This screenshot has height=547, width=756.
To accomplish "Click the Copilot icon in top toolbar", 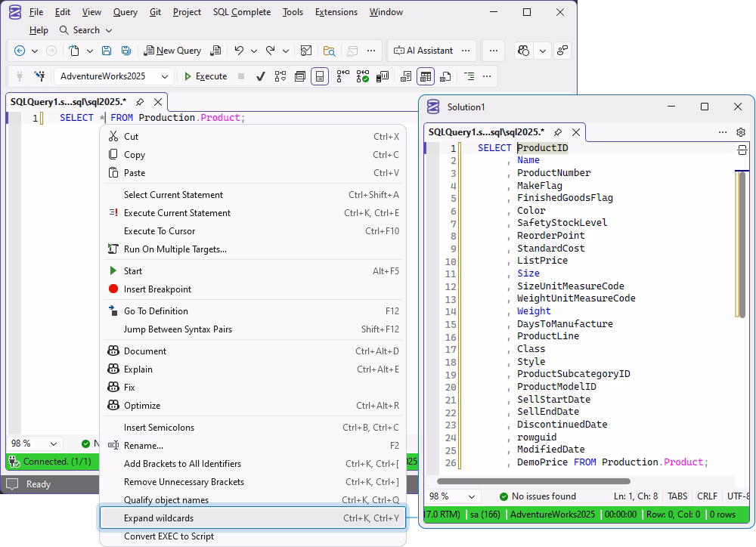I will pyautogui.click(x=524, y=51).
